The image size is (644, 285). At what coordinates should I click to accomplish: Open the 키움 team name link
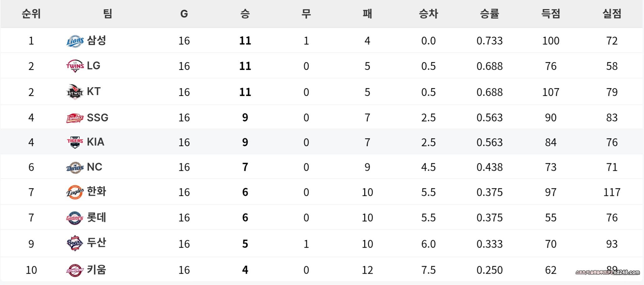click(x=96, y=270)
